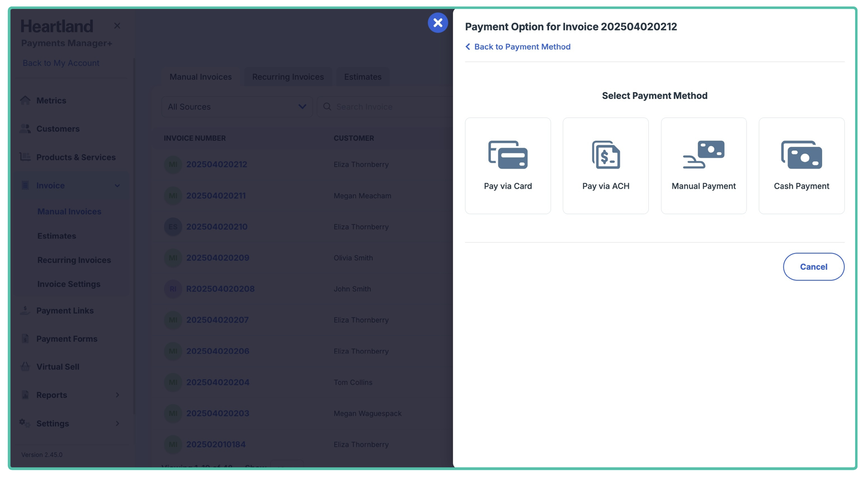Expand the Reports sidebar submenu

[x=118, y=395]
